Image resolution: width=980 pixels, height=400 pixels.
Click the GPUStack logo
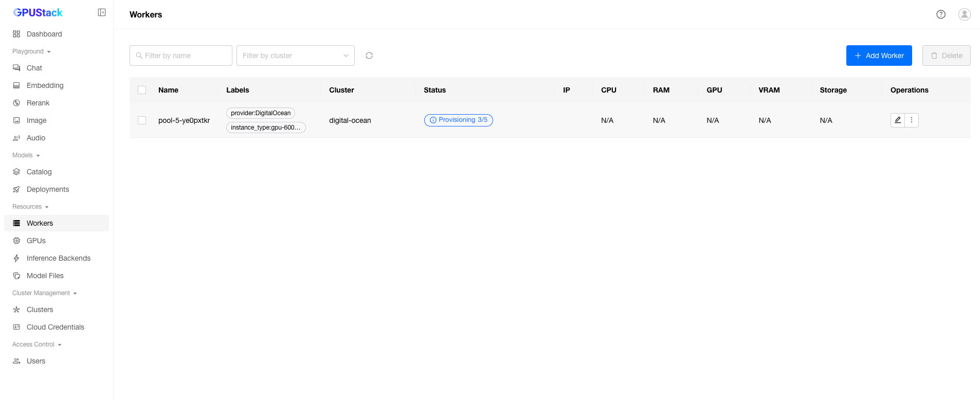pos(38,12)
